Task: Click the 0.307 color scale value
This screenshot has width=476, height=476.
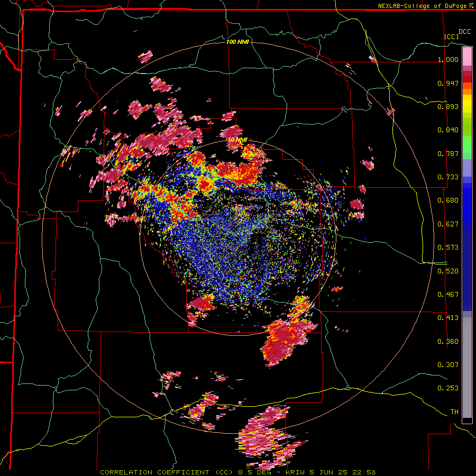Action: coord(448,365)
